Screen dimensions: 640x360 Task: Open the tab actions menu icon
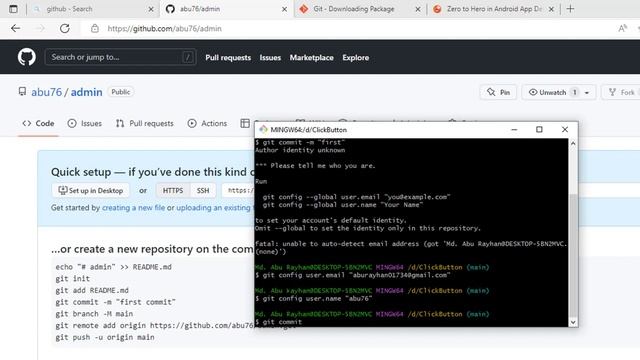pos(13,9)
